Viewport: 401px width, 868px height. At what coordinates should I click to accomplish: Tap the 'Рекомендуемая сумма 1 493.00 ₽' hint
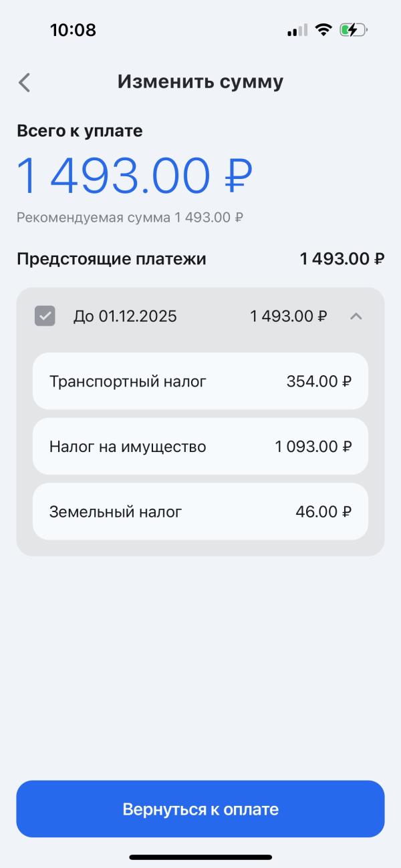(130, 217)
